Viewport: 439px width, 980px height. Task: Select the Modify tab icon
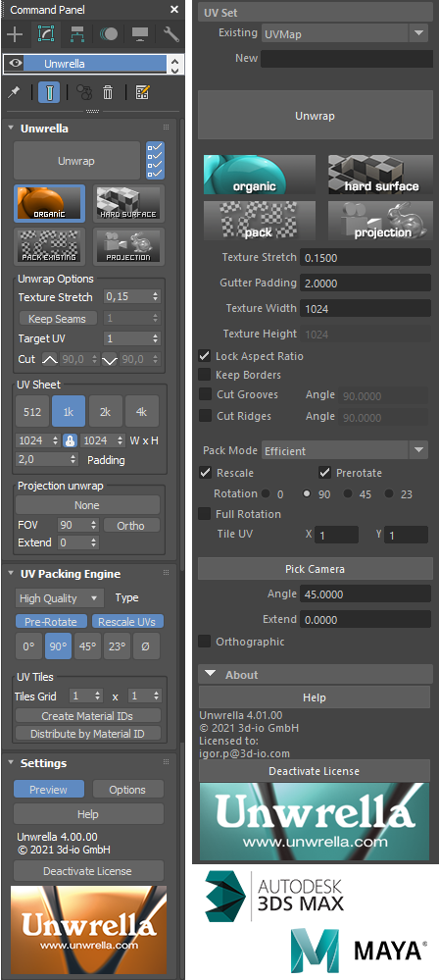click(47, 33)
